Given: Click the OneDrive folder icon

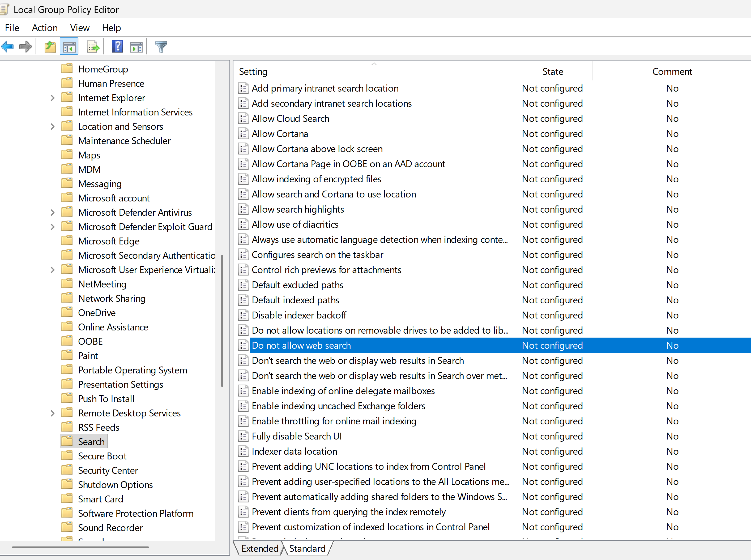Looking at the screenshot, I should coord(67,312).
